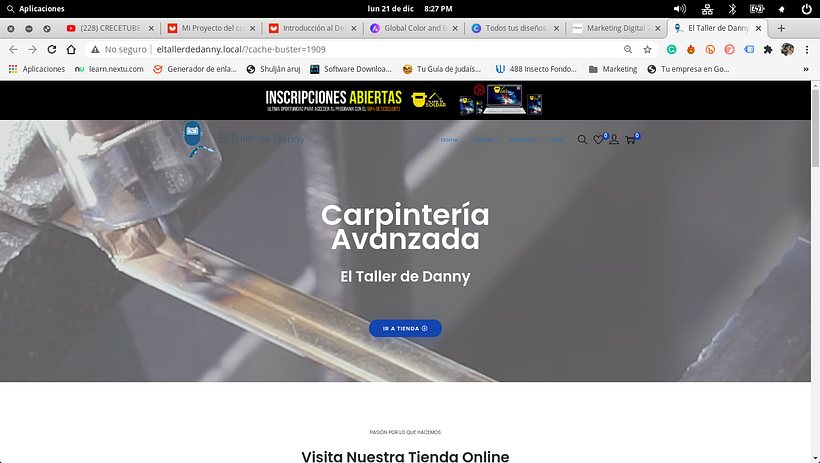Click the scrollbar down arrow

[815, 458]
